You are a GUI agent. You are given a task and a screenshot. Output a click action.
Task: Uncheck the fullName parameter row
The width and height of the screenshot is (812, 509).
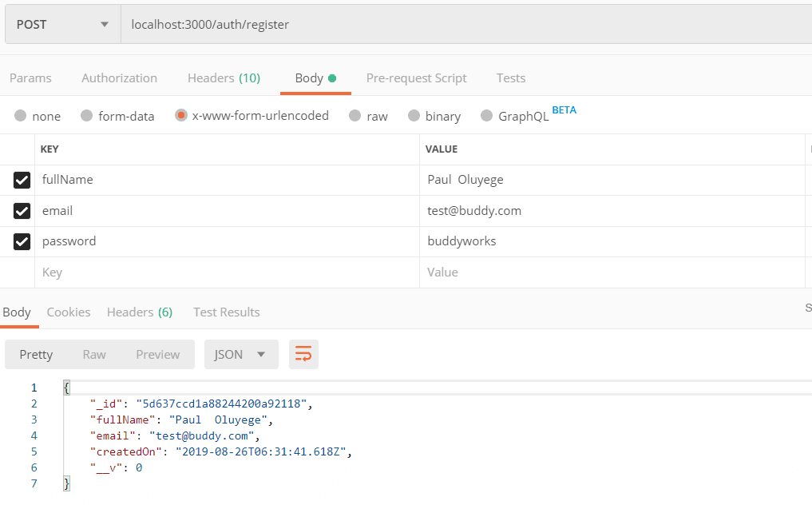point(21,180)
